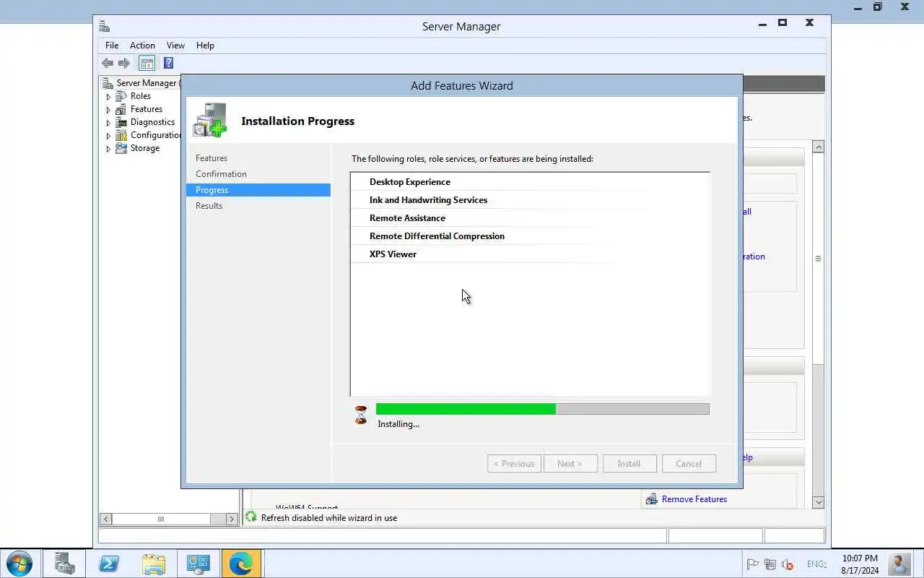The image size is (924, 578).
Task: Open Server Manager from the taskbar
Action: 65,564
